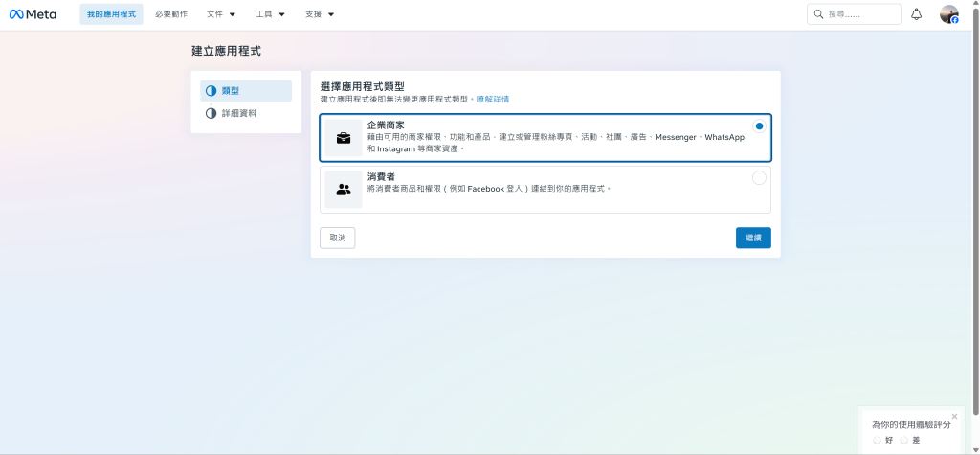Open 必要動作 menu item
This screenshot has width=980, height=455.
click(171, 14)
